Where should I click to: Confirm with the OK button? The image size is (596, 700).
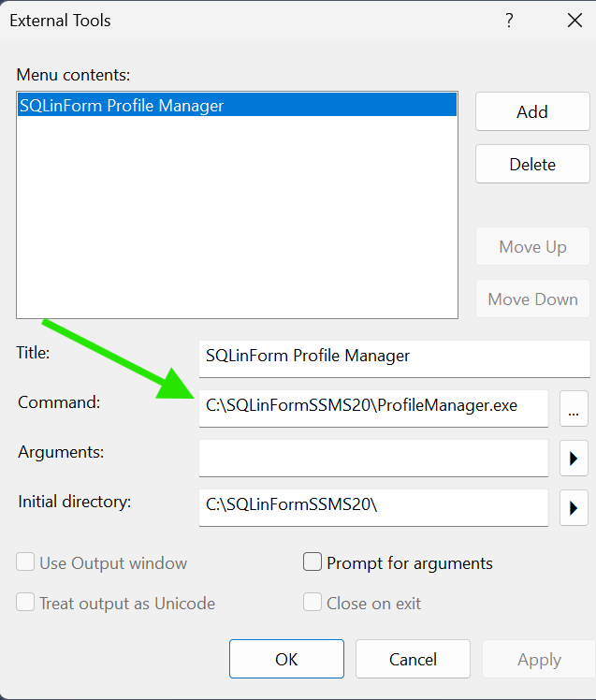coord(286,659)
